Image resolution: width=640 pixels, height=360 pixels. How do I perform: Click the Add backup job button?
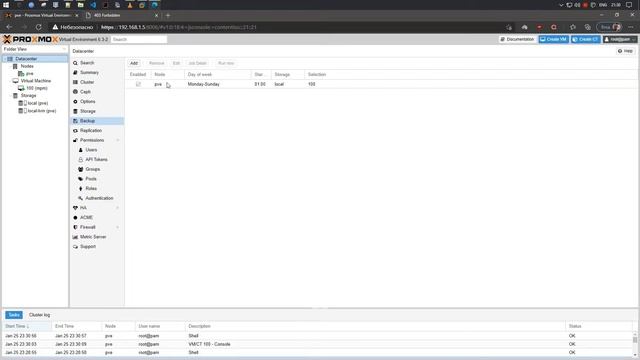click(x=134, y=63)
